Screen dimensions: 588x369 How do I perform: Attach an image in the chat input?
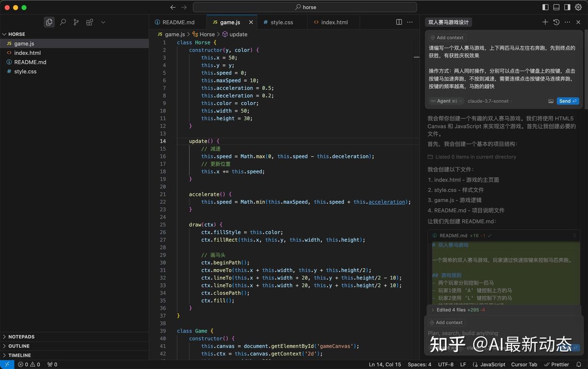pos(551,101)
